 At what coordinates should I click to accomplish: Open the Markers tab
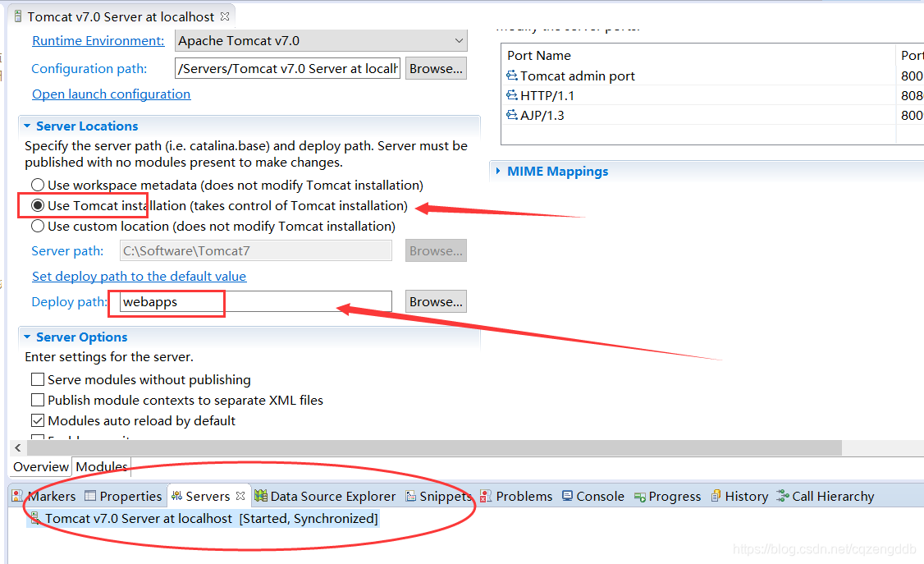pos(44,496)
